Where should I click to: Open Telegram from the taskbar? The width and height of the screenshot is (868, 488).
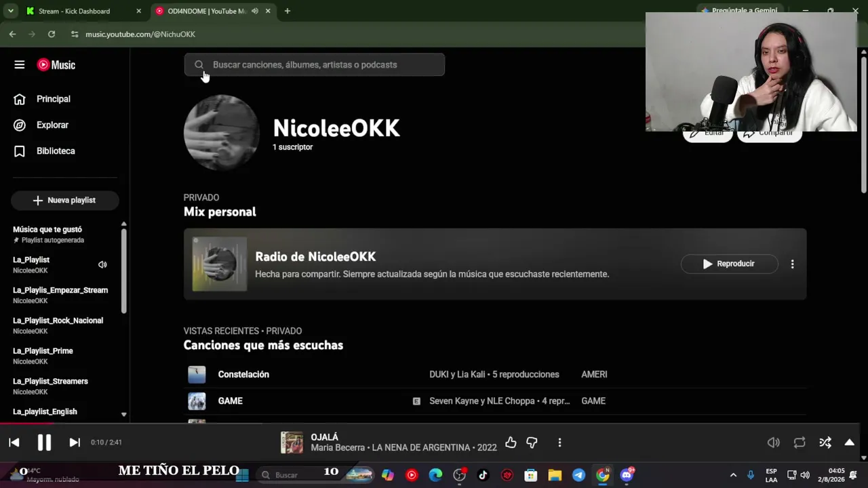(578, 475)
